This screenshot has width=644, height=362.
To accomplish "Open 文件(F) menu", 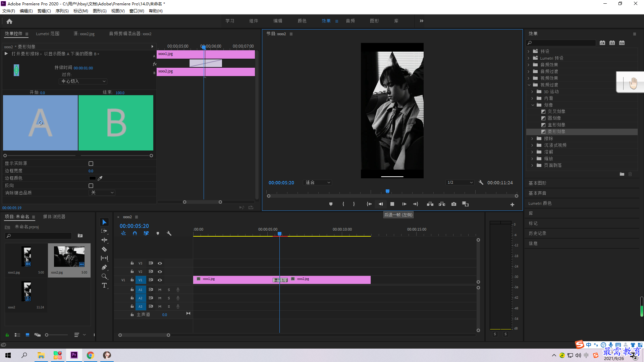I will point(9,11).
